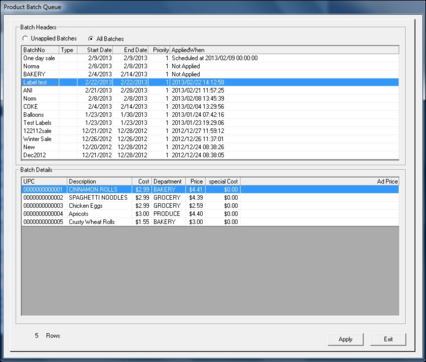Sort by BatchNo column header

[40, 50]
